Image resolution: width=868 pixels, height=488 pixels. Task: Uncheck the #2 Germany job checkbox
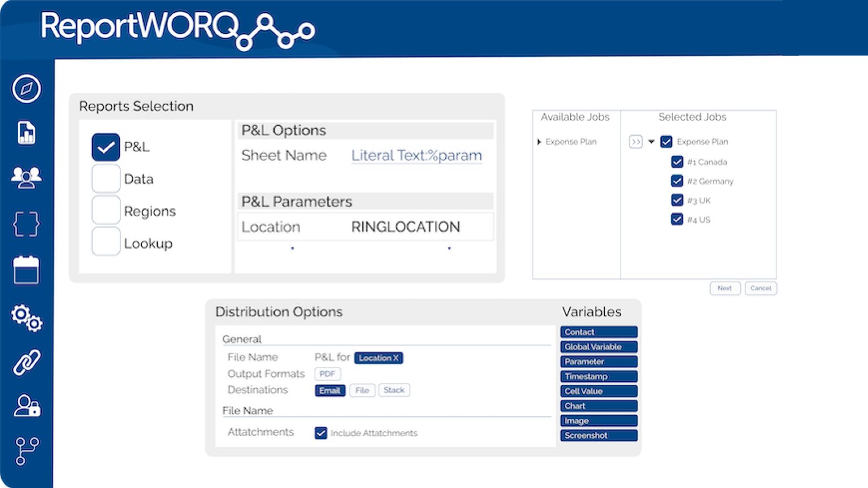pos(677,181)
